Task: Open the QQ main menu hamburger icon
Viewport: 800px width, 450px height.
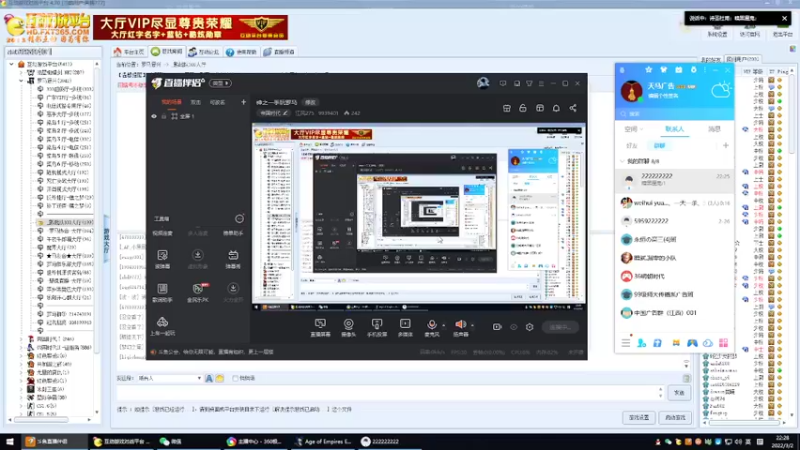Action: click(x=626, y=343)
